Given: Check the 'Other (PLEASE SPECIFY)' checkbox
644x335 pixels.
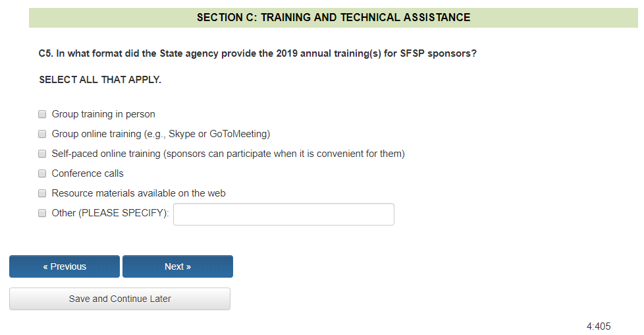Looking at the screenshot, I should [x=42, y=213].
